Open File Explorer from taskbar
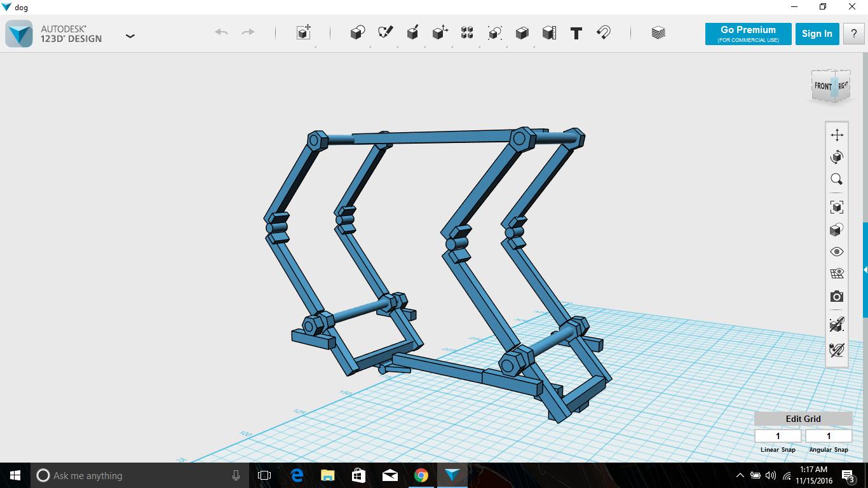This screenshot has height=488, width=868. point(327,475)
